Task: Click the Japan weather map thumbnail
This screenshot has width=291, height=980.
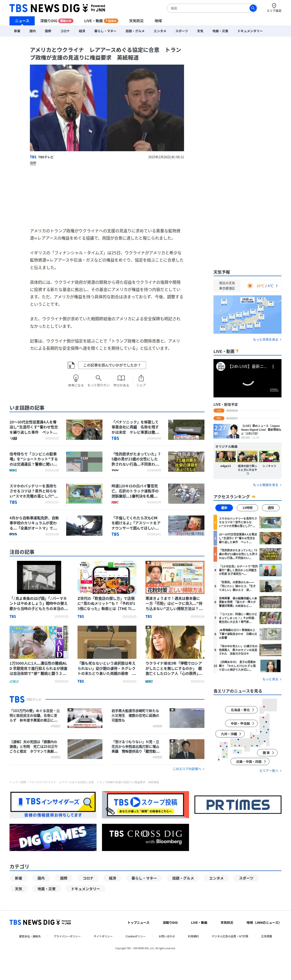Action: pos(247,315)
